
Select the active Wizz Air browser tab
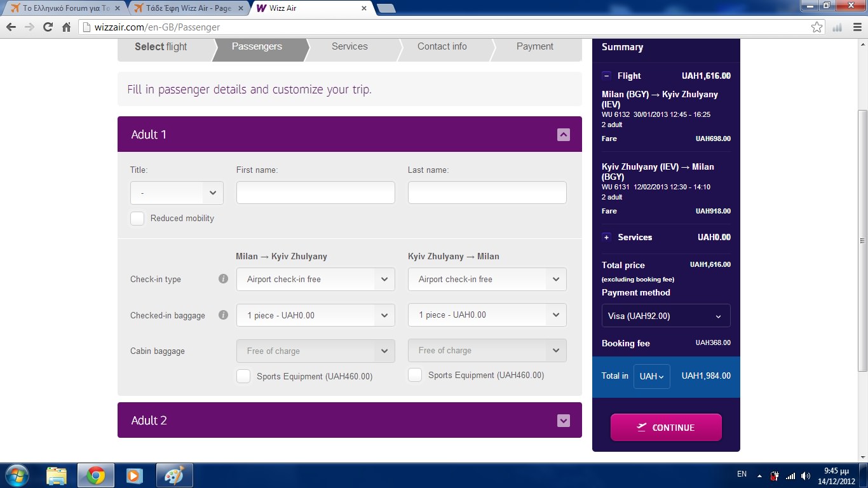311,9
